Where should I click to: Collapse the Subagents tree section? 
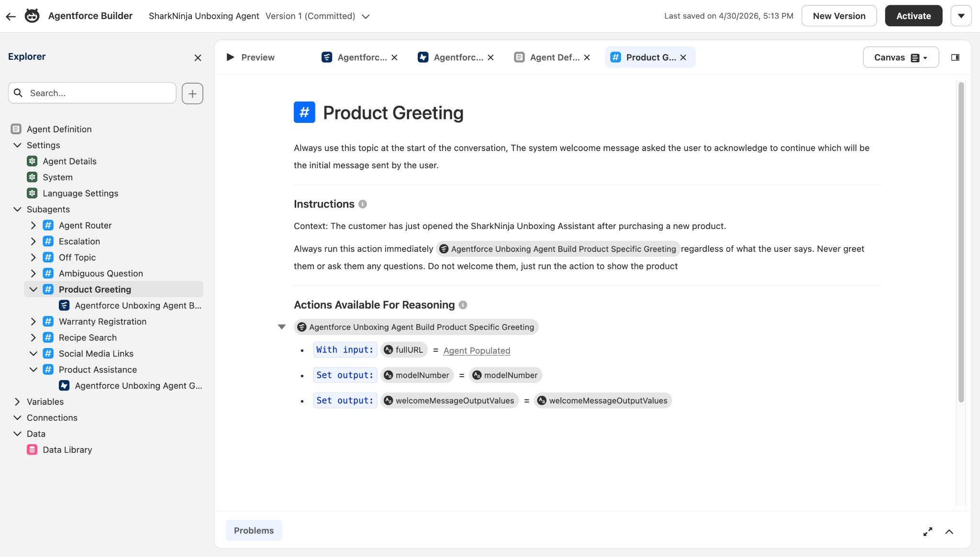[17, 209]
